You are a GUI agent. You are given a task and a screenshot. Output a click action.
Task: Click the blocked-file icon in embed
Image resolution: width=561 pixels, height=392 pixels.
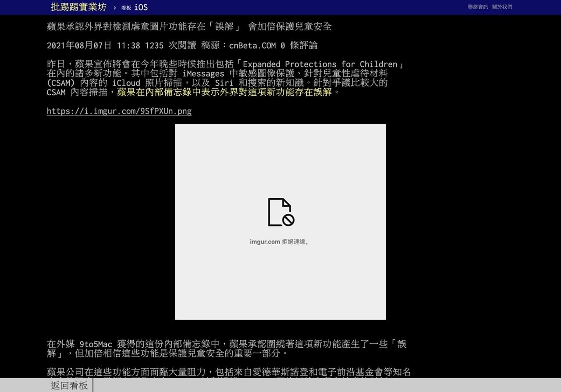pos(281,212)
